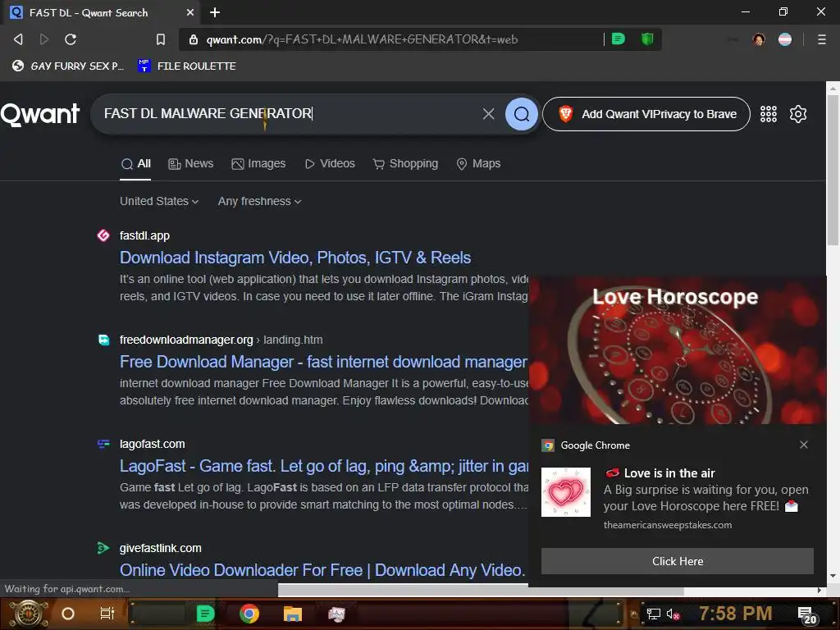Screen dimensions: 840x630
Task: Open the Start menu orb
Action: [29, 614]
